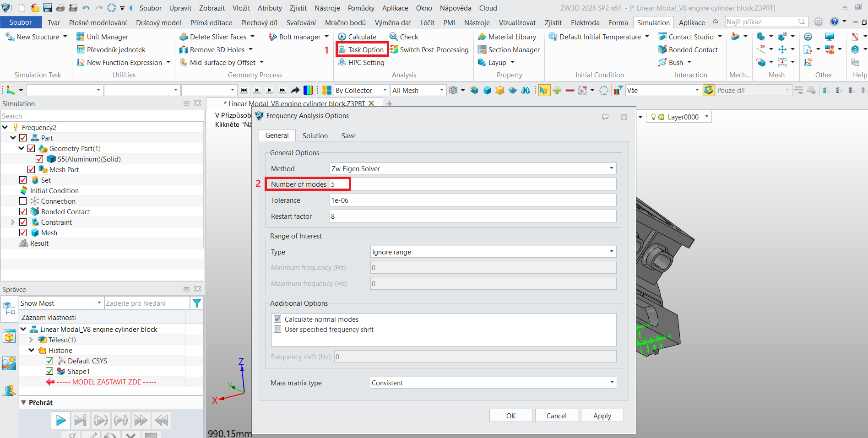Click the Apply button
The height and width of the screenshot is (438, 868).
602,416
